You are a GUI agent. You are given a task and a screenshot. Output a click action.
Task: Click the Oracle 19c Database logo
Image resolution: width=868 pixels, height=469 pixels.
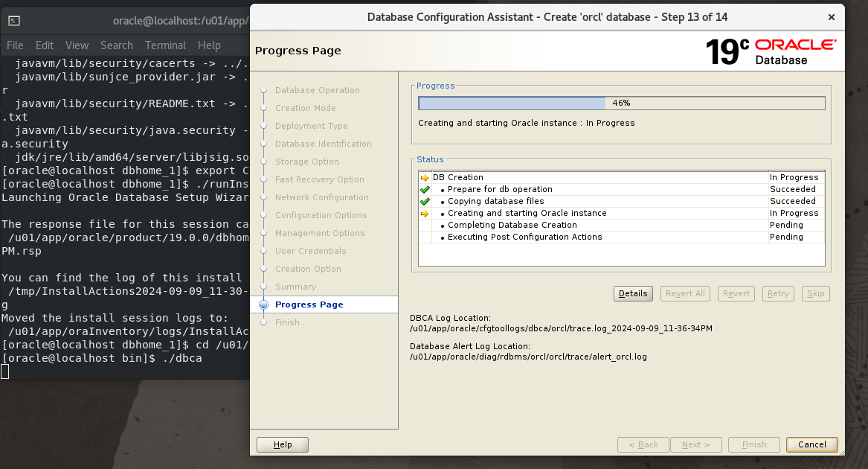click(770, 51)
